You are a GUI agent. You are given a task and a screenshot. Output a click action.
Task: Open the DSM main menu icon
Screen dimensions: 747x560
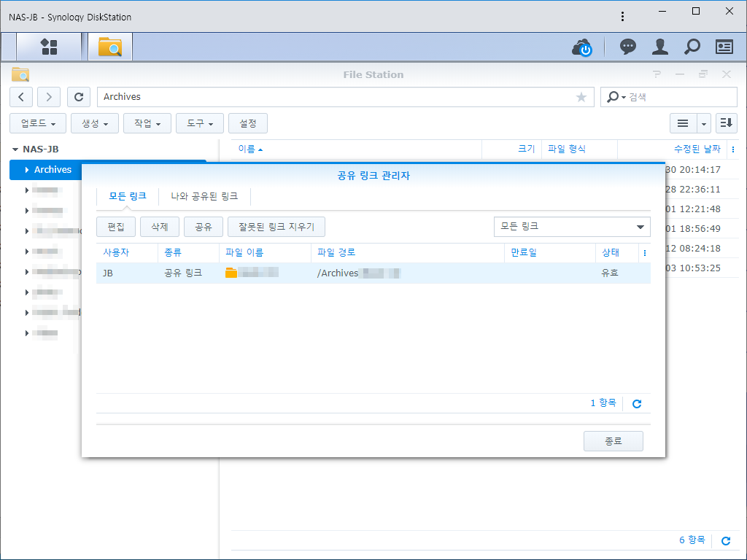click(49, 47)
